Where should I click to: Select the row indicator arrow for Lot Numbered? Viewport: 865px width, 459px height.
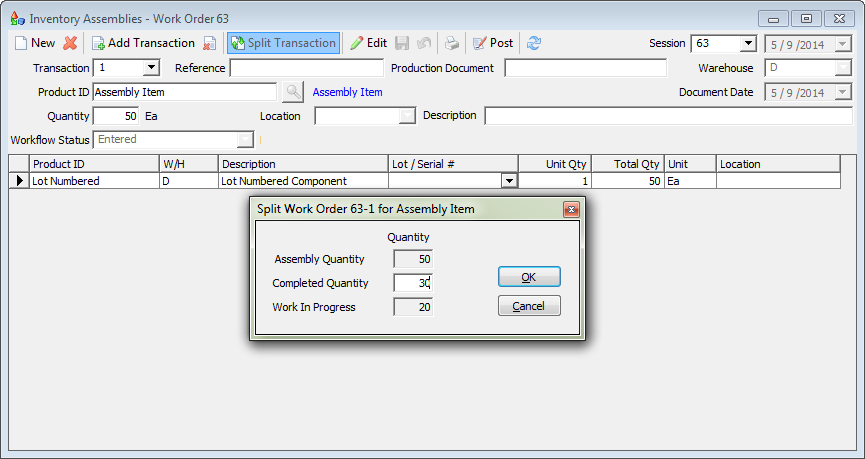20,180
